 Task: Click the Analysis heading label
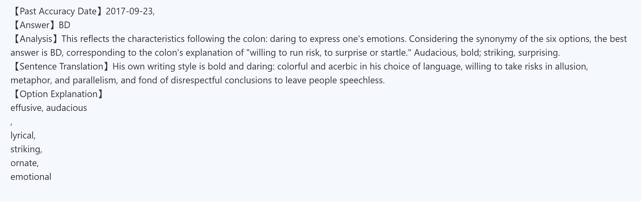pyautogui.click(x=36, y=39)
